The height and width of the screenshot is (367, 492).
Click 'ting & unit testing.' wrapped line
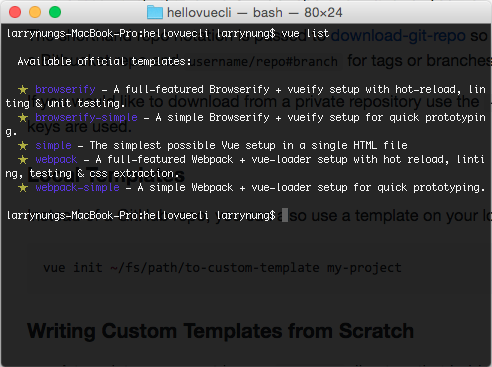[x=65, y=103]
